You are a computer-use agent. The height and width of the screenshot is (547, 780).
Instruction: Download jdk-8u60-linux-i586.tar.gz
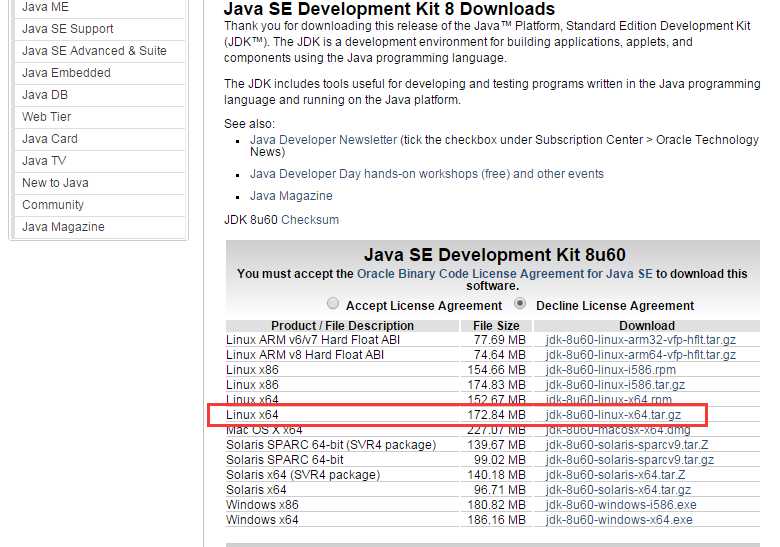pyautogui.click(x=615, y=384)
